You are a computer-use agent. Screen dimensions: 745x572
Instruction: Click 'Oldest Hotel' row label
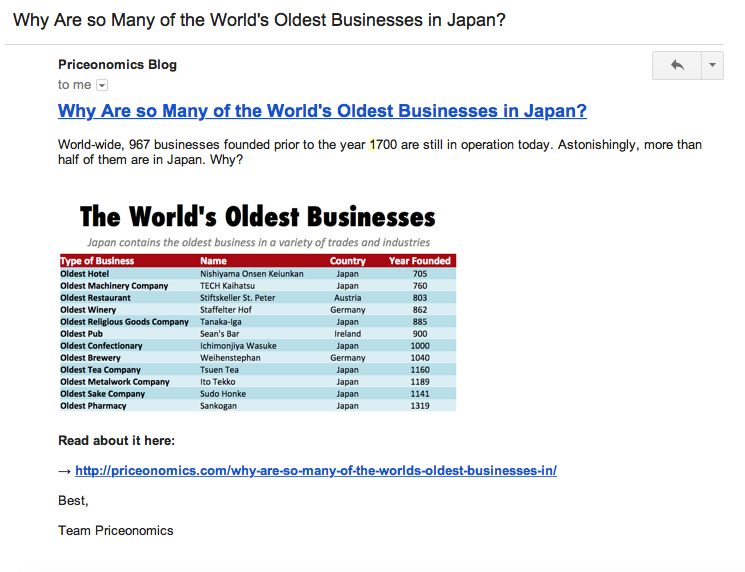pos(85,274)
